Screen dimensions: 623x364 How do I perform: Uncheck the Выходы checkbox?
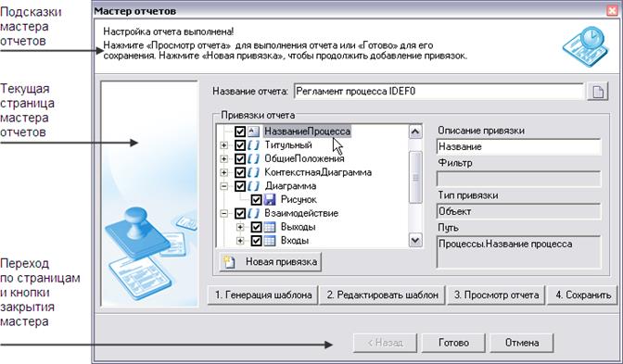coord(256,227)
